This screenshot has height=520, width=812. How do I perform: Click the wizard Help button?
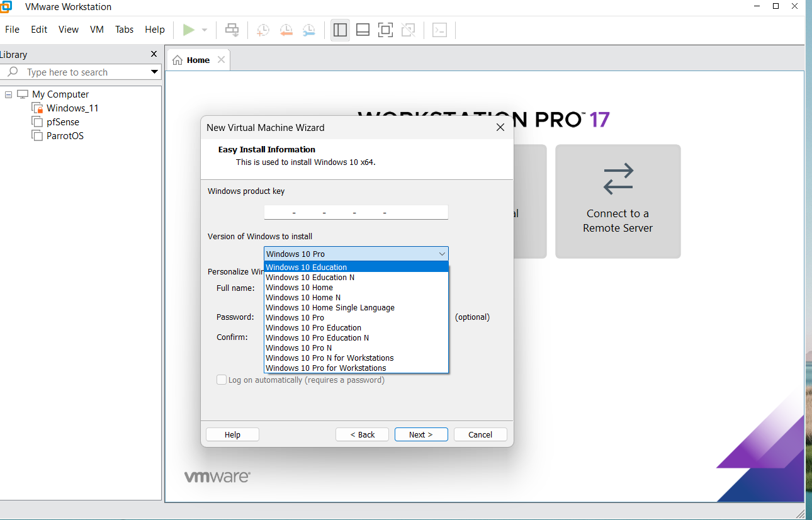[x=232, y=434]
